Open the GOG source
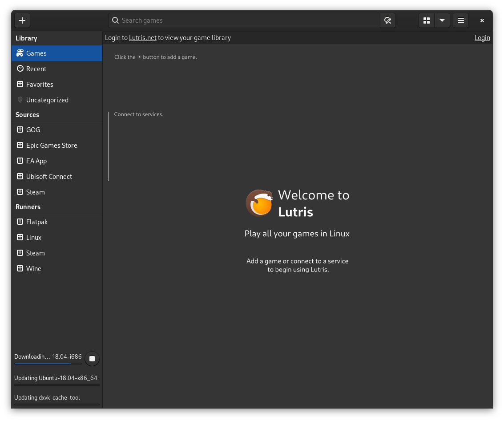This screenshot has width=504, height=421. point(33,130)
